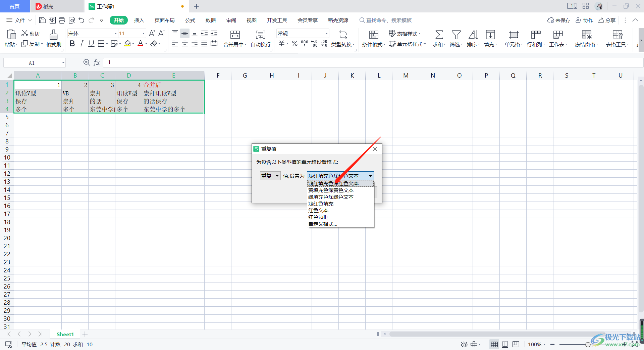Close the 重复值 dialog
Screen dimensions: 644x350
coord(375,149)
